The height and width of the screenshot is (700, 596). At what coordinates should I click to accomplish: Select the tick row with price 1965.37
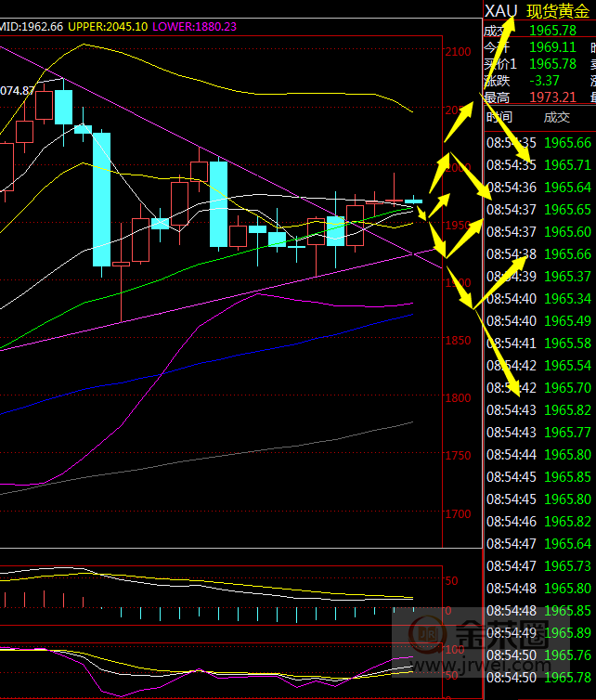point(538,276)
